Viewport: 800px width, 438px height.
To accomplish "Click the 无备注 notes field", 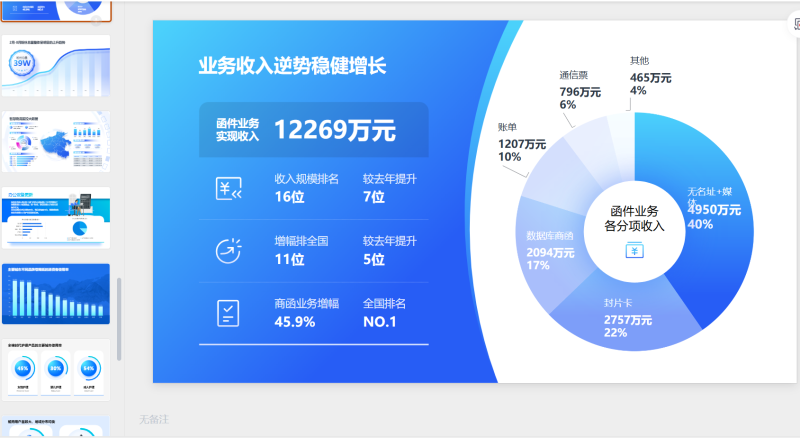I will 154,419.
